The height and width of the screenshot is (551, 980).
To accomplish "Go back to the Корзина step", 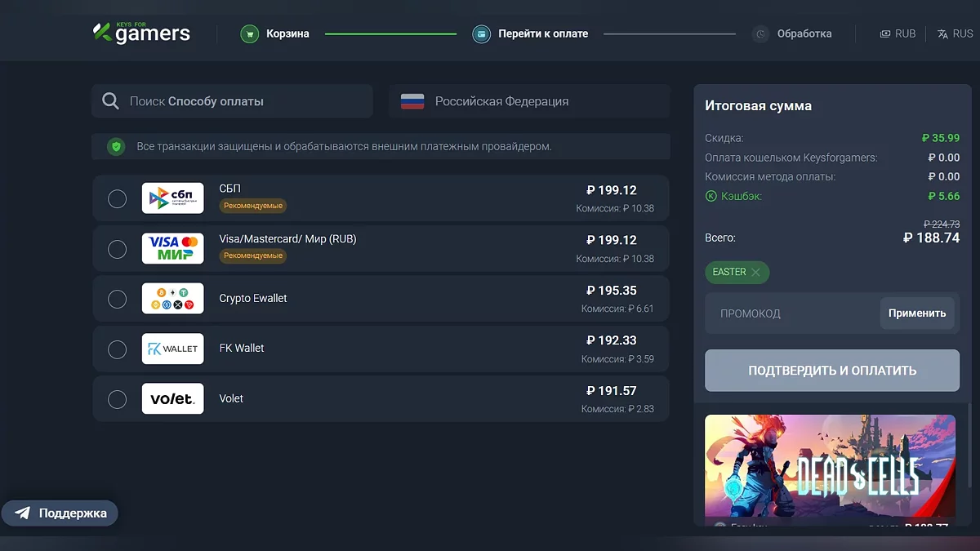I will tap(275, 33).
